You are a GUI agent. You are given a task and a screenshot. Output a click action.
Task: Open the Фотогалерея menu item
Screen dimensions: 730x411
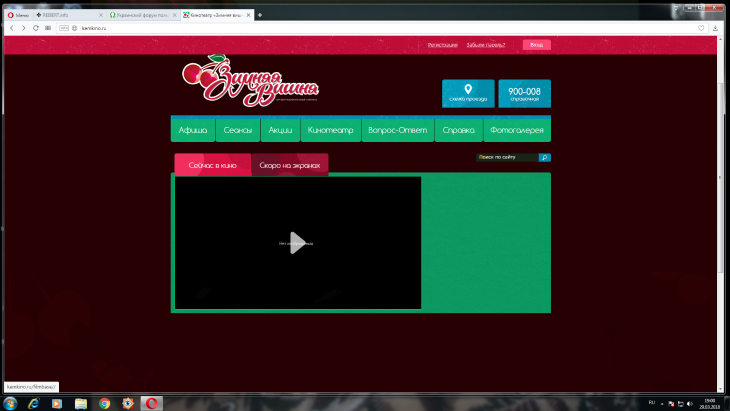click(517, 130)
